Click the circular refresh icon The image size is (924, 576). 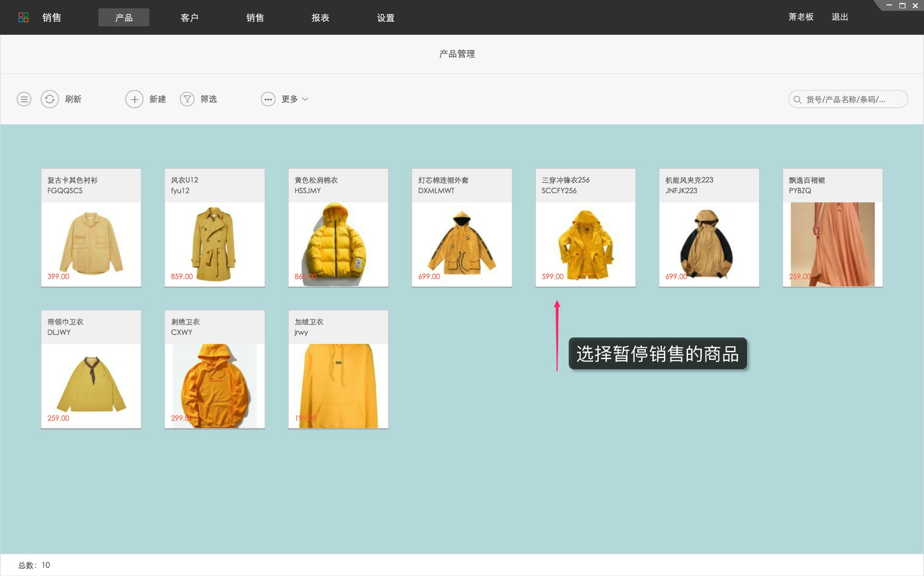[50, 99]
